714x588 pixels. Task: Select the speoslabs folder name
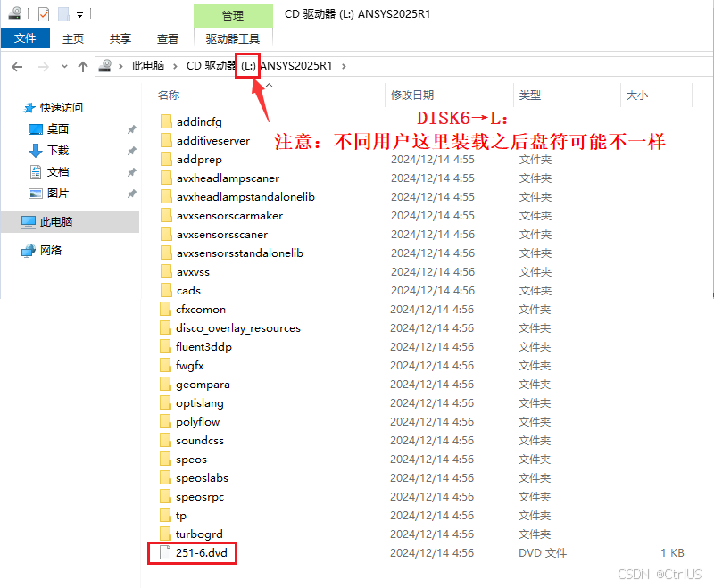click(203, 478)
